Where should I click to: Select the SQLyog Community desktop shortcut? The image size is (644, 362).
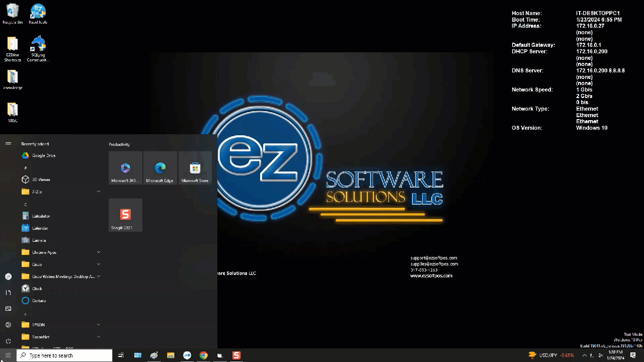[x=38, y=49]
